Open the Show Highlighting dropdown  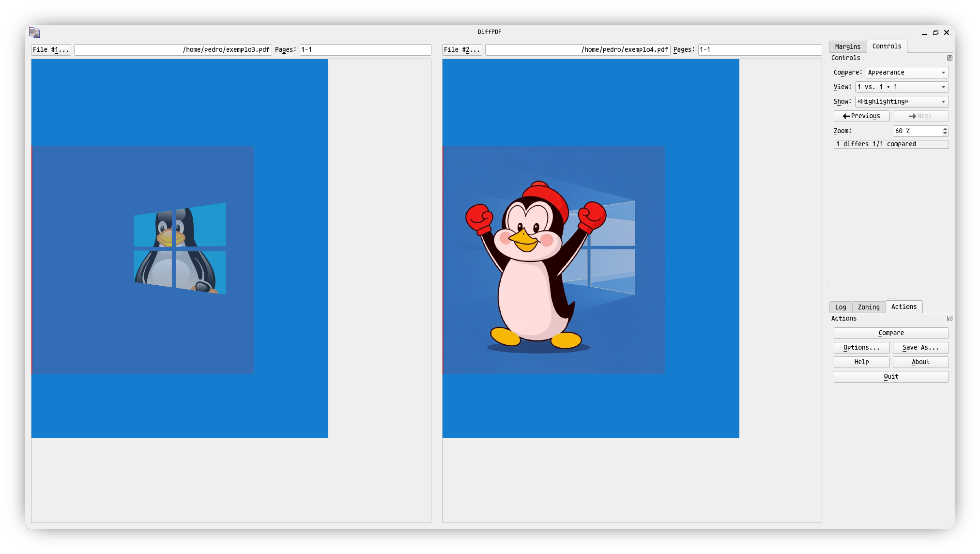point(901,102)
